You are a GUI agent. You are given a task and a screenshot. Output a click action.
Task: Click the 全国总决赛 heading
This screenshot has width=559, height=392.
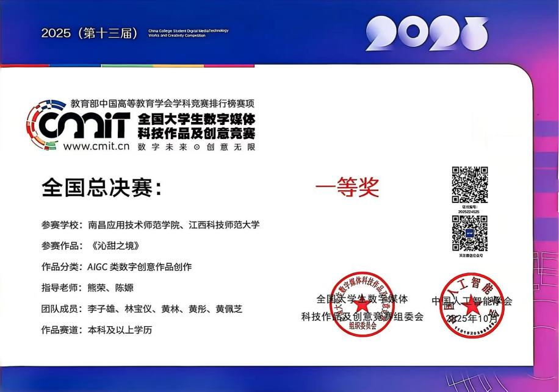coord(101,188)
